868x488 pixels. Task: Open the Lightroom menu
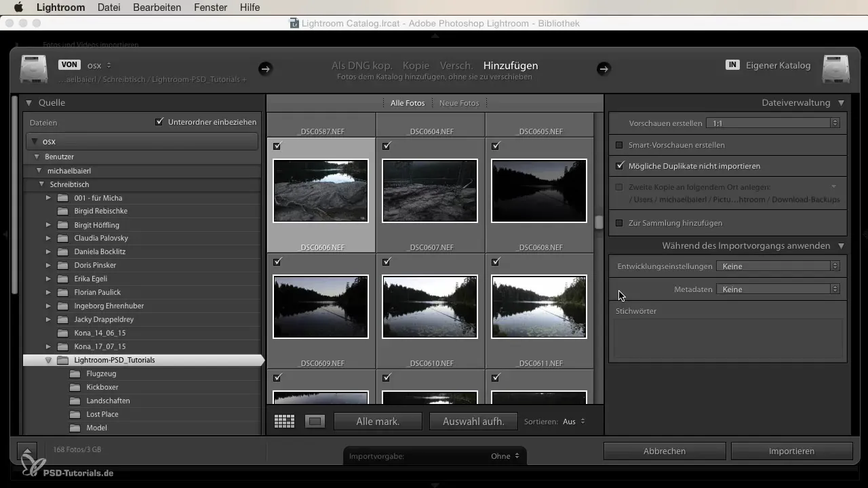pos(60,7)
